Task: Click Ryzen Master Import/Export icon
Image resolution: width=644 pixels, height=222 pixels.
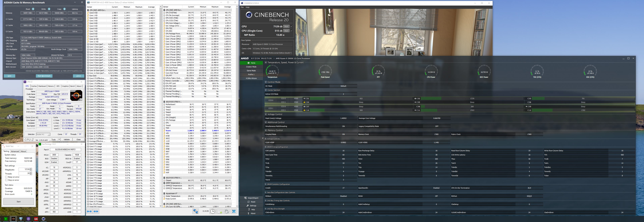Action: pyautogui.click(x=246, y=198)
